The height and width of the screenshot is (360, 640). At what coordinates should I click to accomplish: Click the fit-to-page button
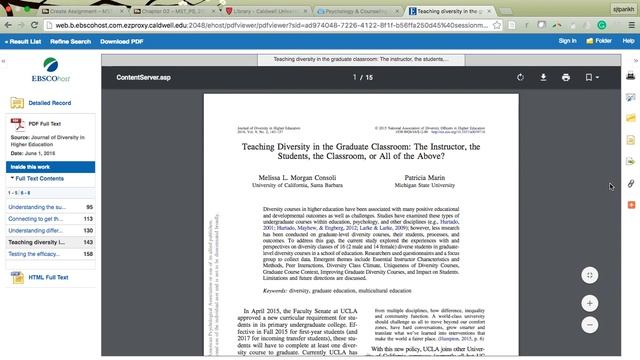[x=590, y=275]
